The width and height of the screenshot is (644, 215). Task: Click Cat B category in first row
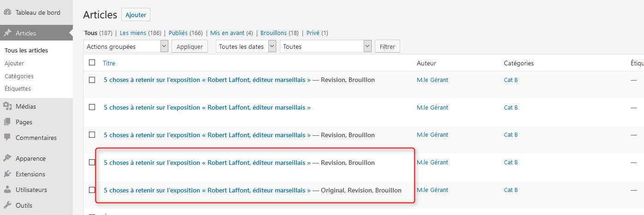point(511,80)
